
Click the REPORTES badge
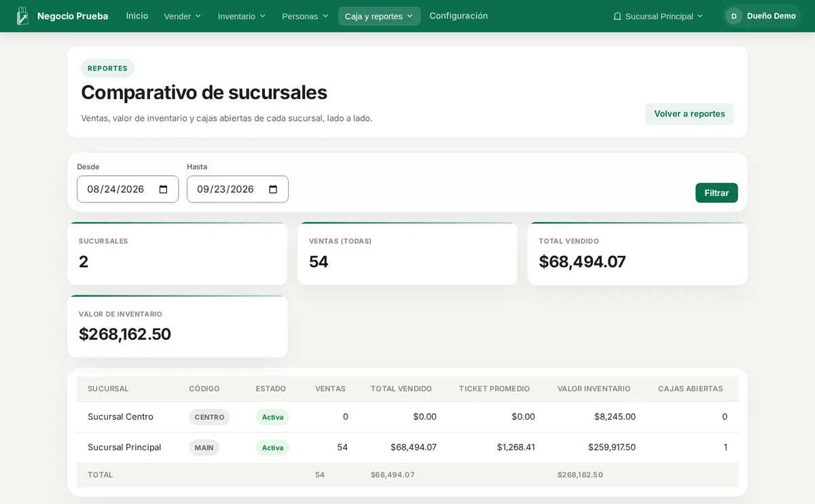(107, 69)
